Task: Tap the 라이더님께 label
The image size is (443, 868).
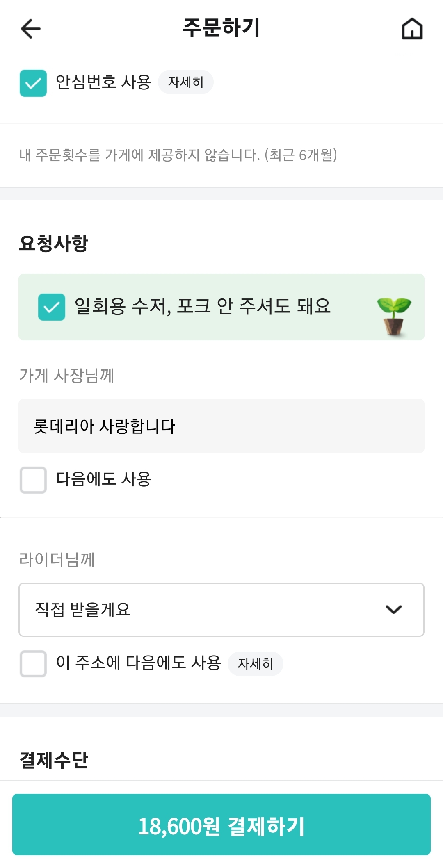Action: click(x=57, y=559)
